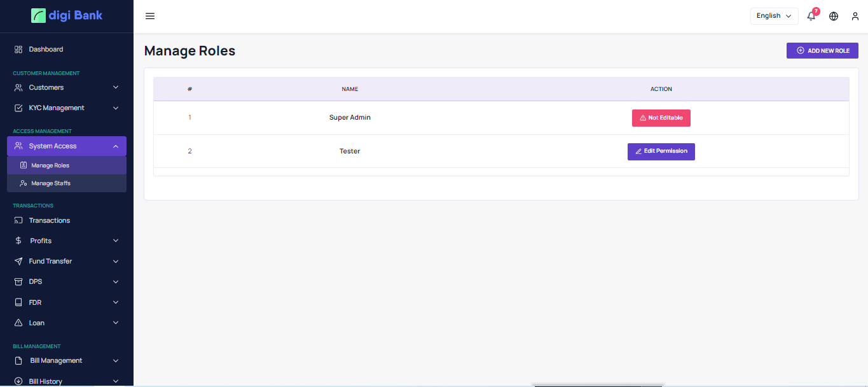Click the Not Editable button
Viewport: 868px width, 387px height.
[x=661, y=118]
